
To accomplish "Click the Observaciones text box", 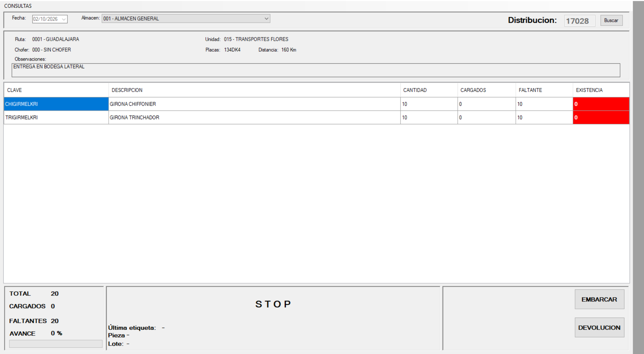I will click(316, 70).
